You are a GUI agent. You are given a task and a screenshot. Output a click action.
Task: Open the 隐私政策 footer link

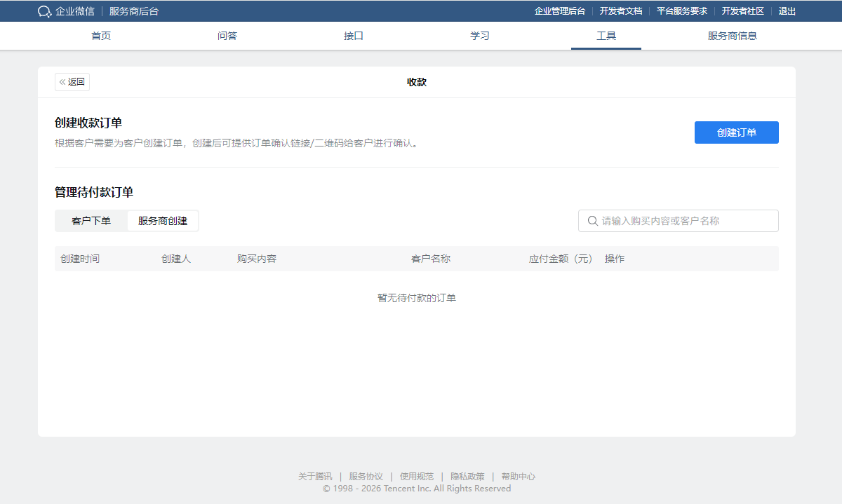tap(467, 477)
